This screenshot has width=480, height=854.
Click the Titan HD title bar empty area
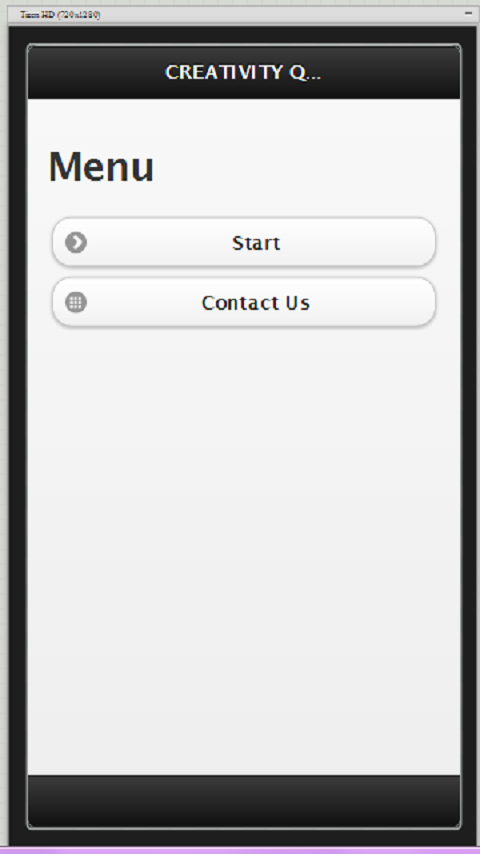coord(281,15)
